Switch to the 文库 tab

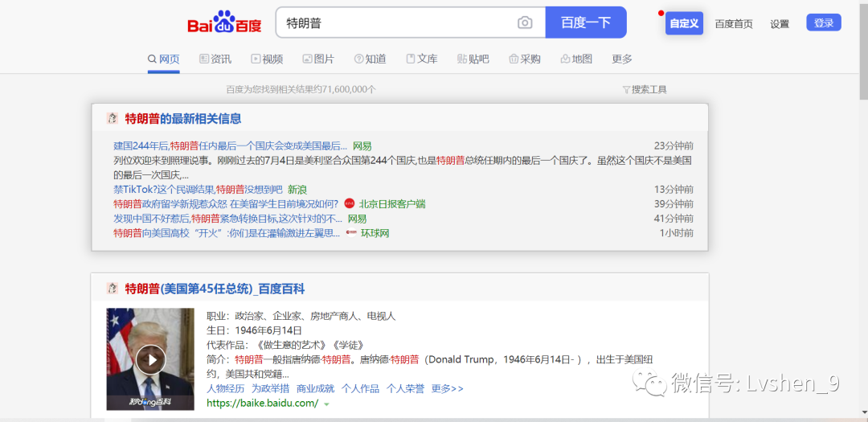coord(422,59)
